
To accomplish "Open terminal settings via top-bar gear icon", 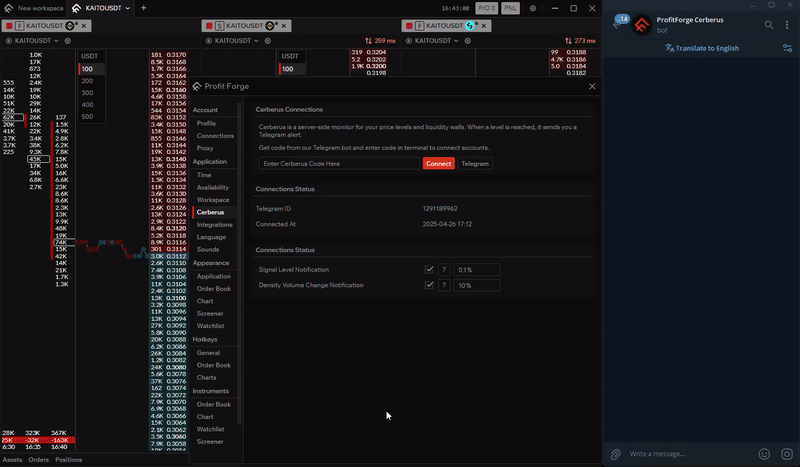I will click(533, 8).
